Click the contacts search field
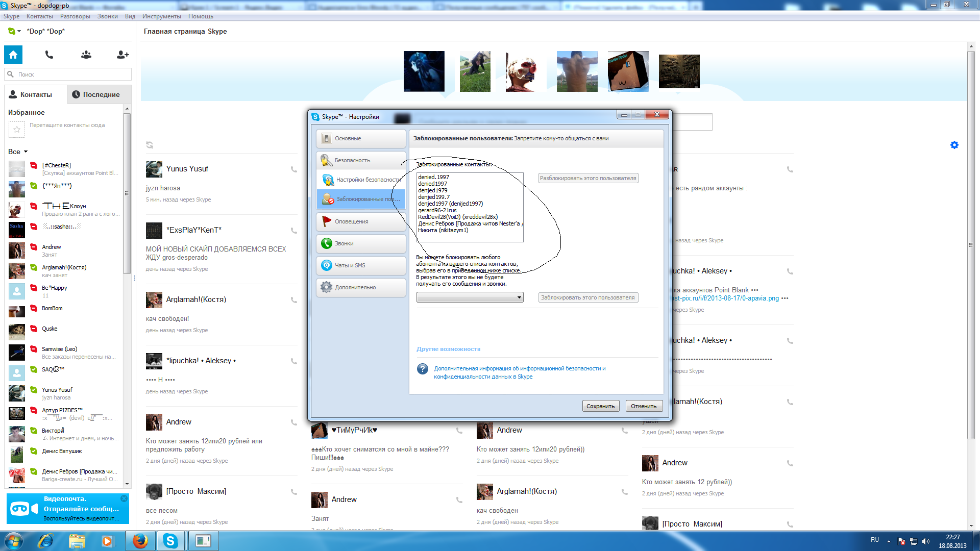The height and width of the screenshot is (551, 980). pos(71,74)
